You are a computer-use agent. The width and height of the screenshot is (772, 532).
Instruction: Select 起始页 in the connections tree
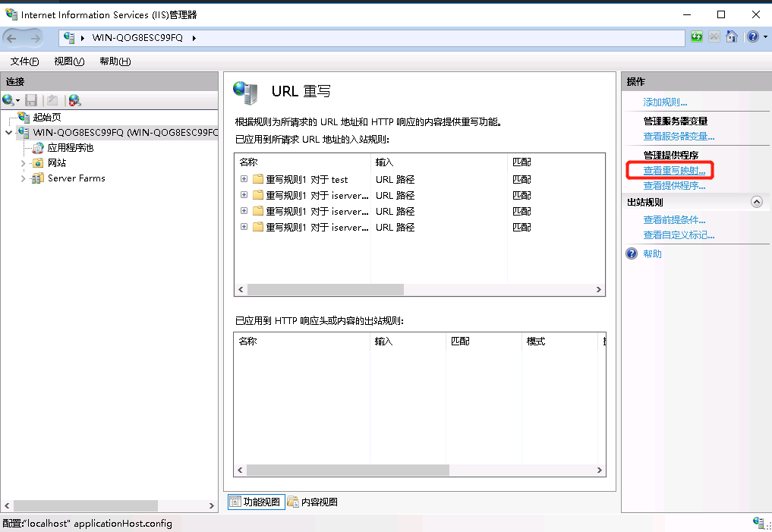click(x=47, y=117)
